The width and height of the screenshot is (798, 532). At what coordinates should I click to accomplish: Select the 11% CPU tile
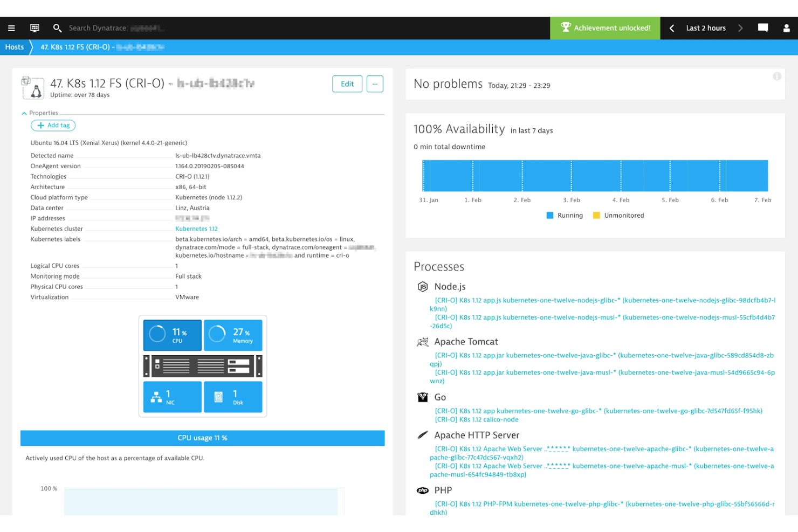[173, 335]
